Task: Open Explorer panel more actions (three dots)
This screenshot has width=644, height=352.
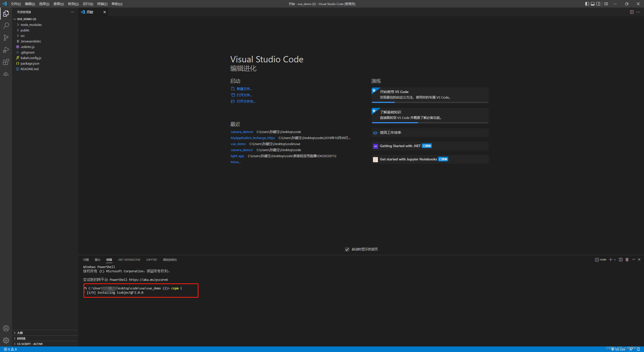Action: pyautogui.click(x=72, y=12)
